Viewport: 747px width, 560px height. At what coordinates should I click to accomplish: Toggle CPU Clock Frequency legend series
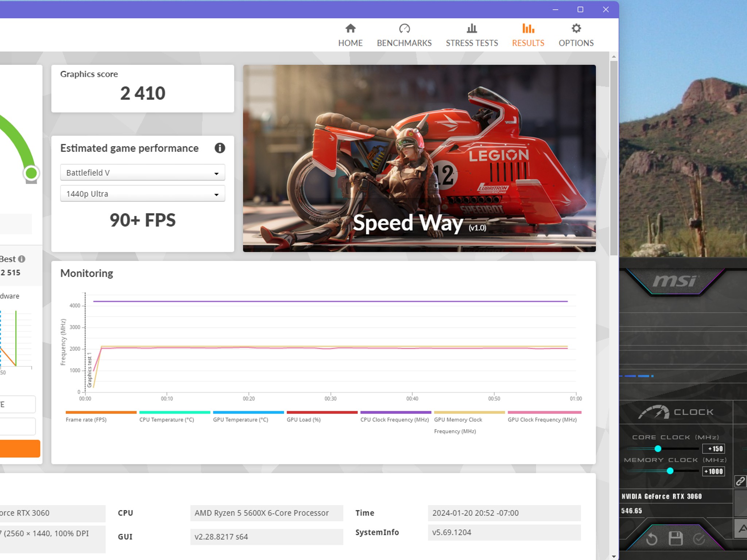point(396,417)
